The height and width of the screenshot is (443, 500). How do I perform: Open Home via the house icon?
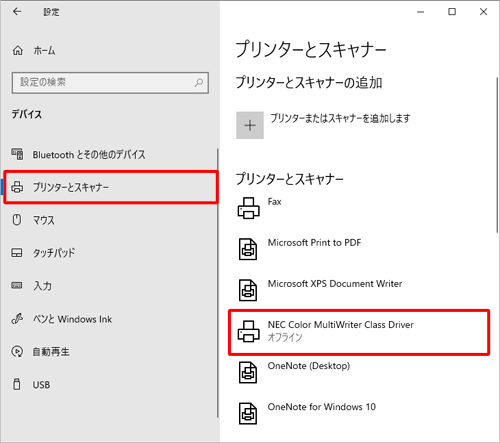[x=18, y=51]
